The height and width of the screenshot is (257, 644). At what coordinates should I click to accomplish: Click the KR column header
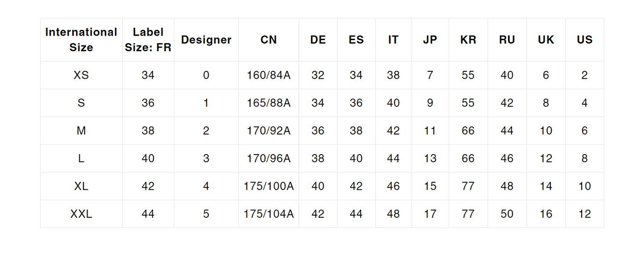468,40
